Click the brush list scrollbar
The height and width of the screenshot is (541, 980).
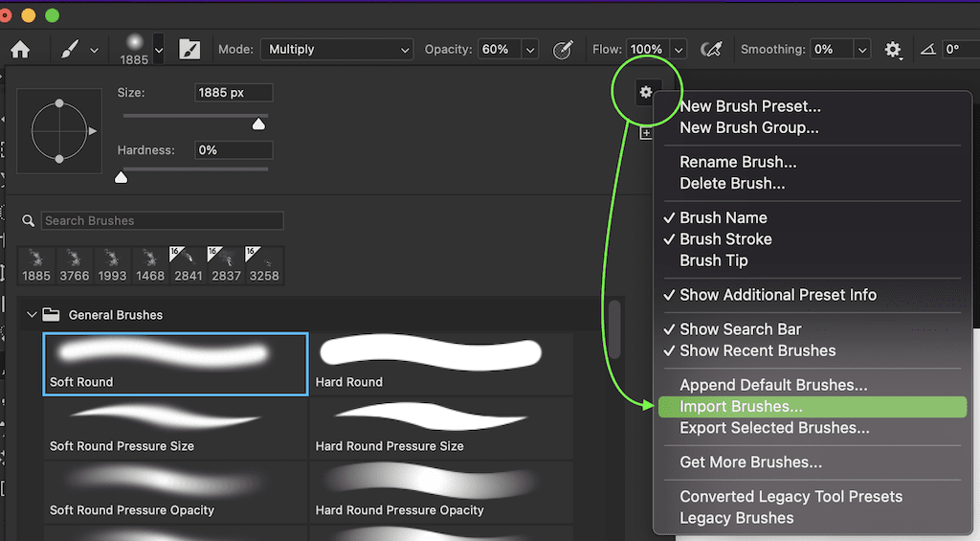click(615, 329)
